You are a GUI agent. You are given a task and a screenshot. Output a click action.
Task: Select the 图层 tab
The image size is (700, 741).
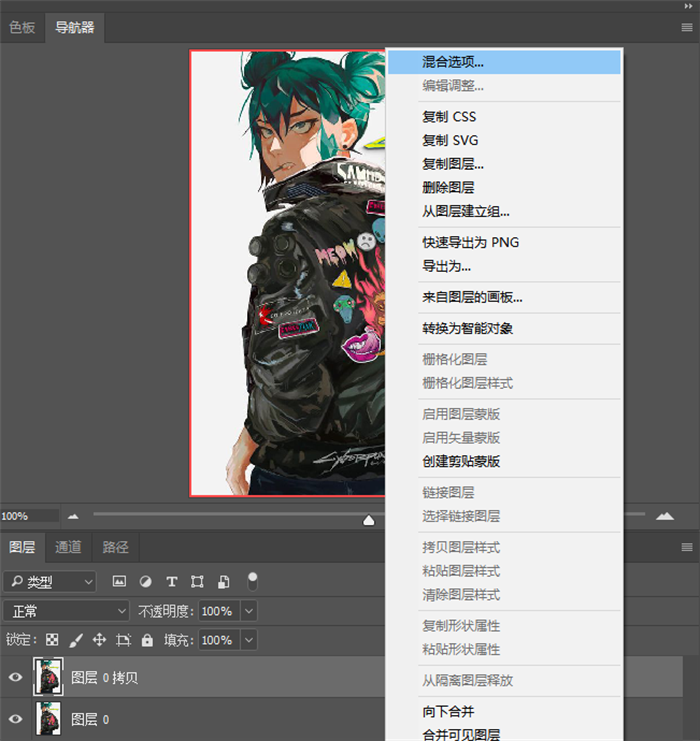(x=22, y=547)
